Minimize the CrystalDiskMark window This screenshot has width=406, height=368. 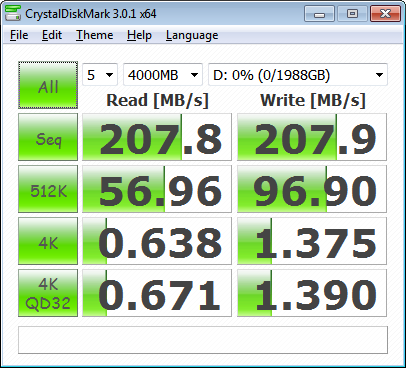[x=319, y=14]
